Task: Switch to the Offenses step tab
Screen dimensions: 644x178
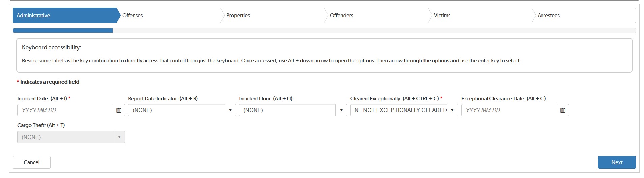Action: click(133, 16)
